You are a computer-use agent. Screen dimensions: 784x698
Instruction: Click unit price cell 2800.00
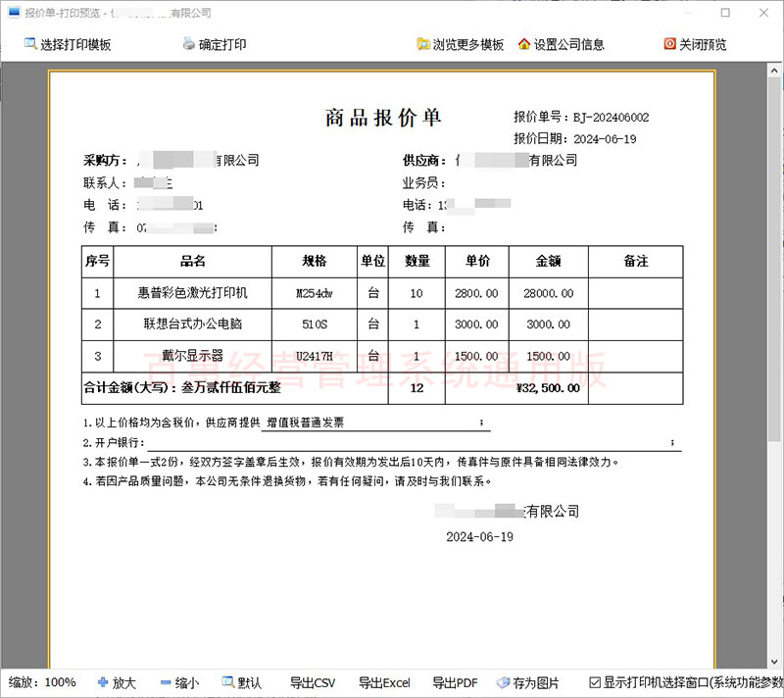(x=477, y=293)
